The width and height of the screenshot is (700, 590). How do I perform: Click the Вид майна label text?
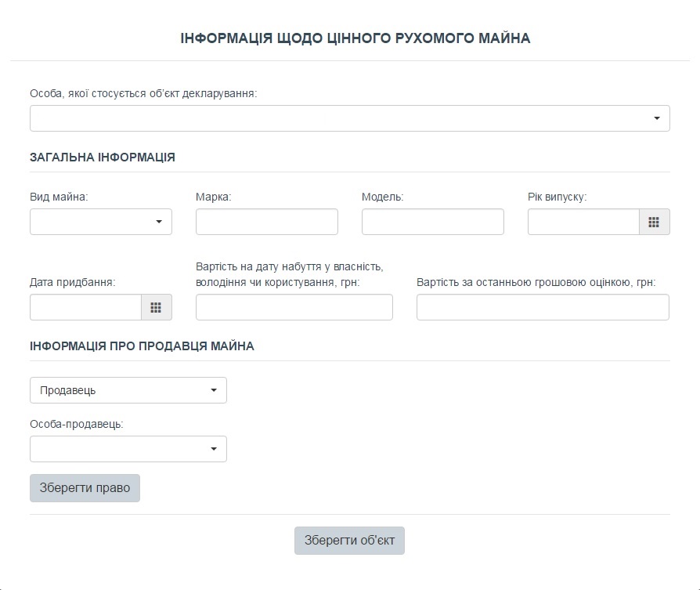coord(59,197)
